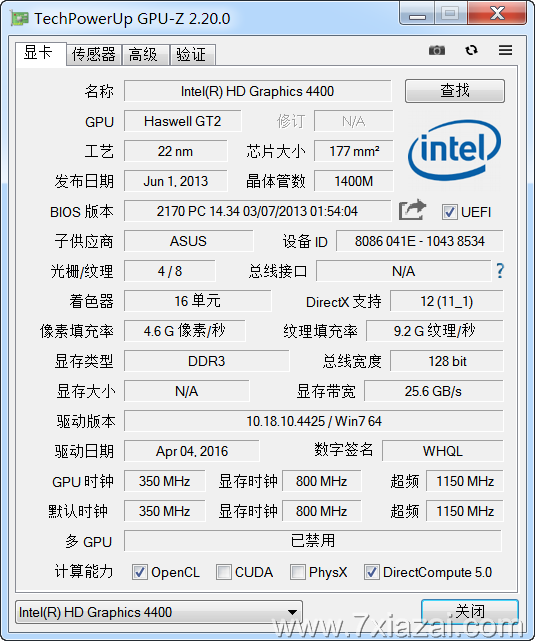Click the BIOS export share icon
This screenshot has height=641, width=535.
[412, 210]
